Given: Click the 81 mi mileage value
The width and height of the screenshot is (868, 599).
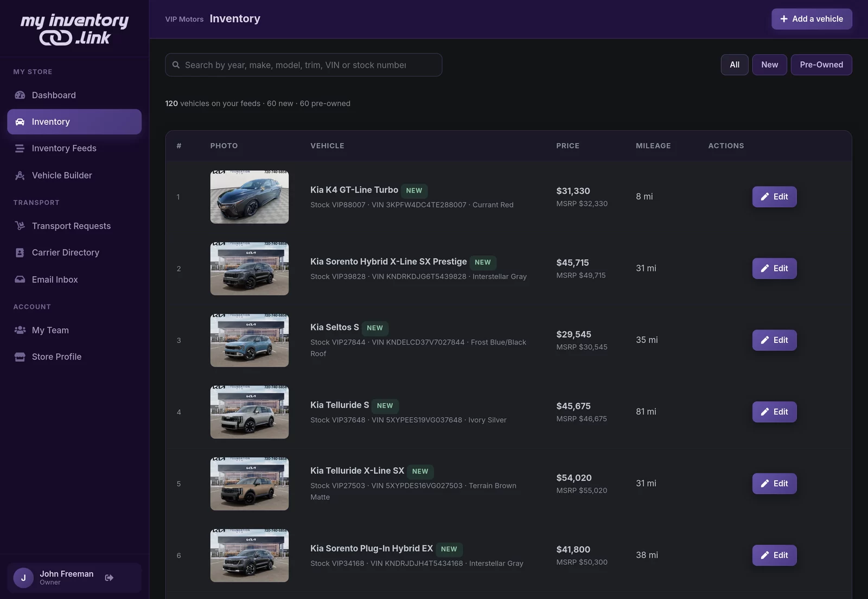Looking at the screenshot, I should [x=646, y=412].
